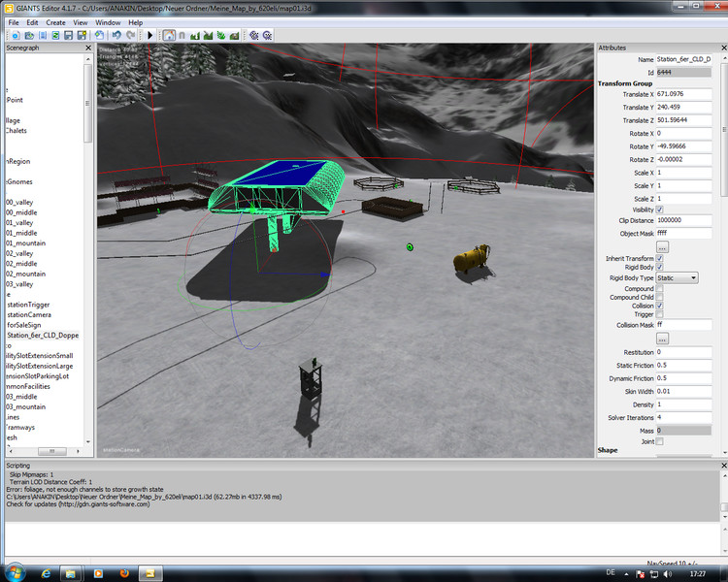Toggle the Home navigation mode icon
The image size is (728, 582).
pyautogui.click(x=169, y=35)
